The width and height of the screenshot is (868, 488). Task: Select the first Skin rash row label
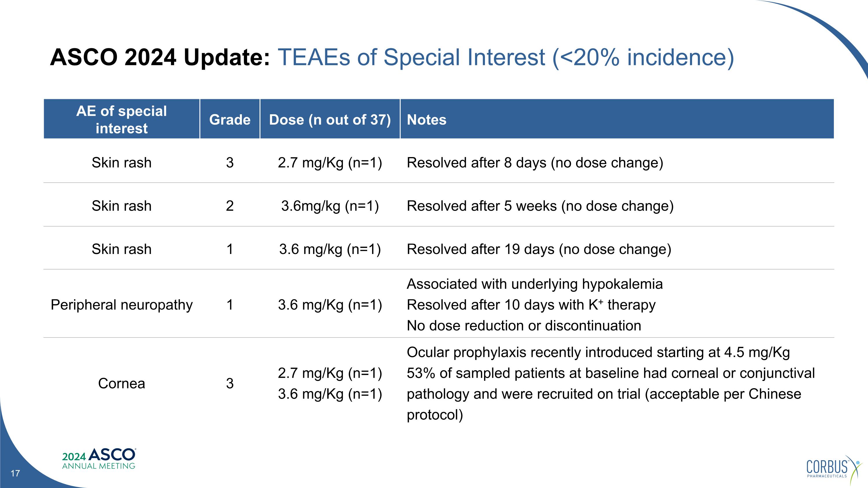(x=122, y=163)
